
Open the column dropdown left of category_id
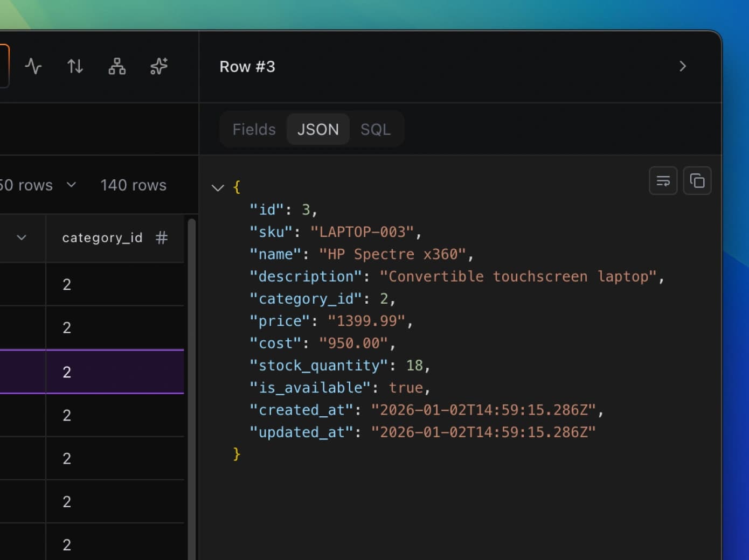22,237
